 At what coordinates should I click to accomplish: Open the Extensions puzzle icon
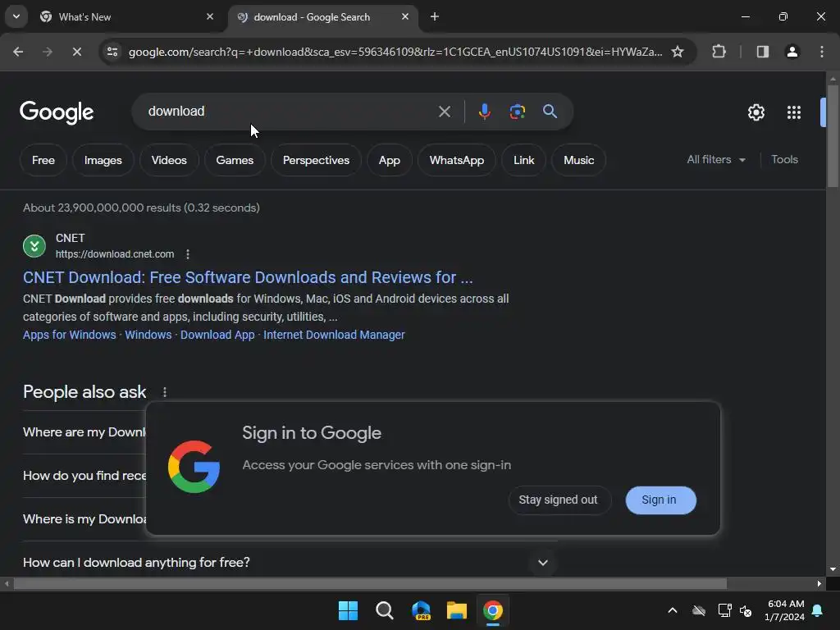click(x=719, y=52)
